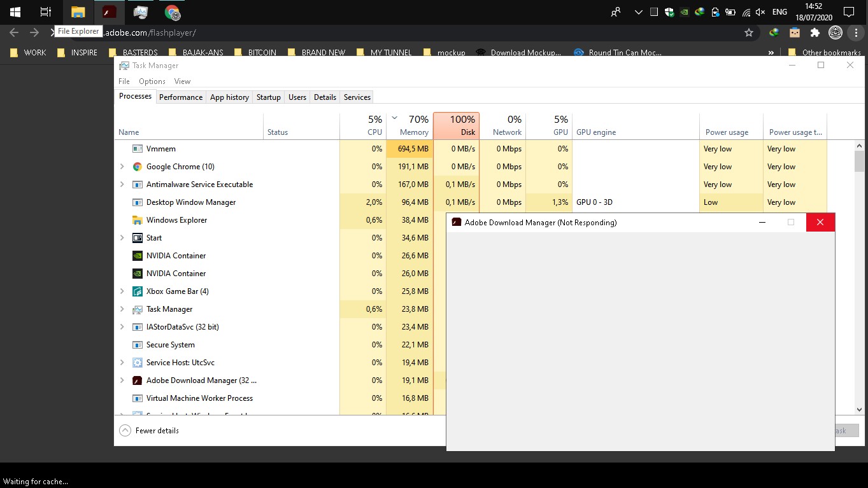Sort processes by the CPU column
The height and width of the screenshot is (488, 868).
pos(363,126)
